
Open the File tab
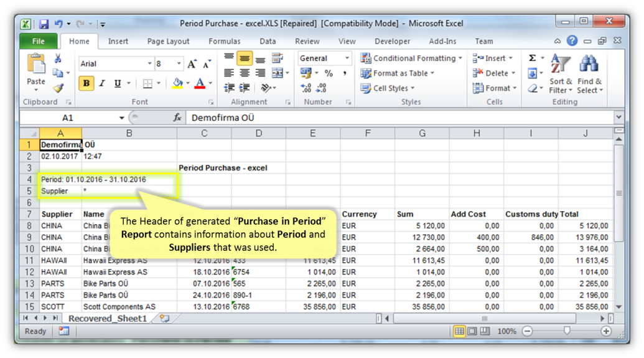pyautogui.click(x=38, y=41)
